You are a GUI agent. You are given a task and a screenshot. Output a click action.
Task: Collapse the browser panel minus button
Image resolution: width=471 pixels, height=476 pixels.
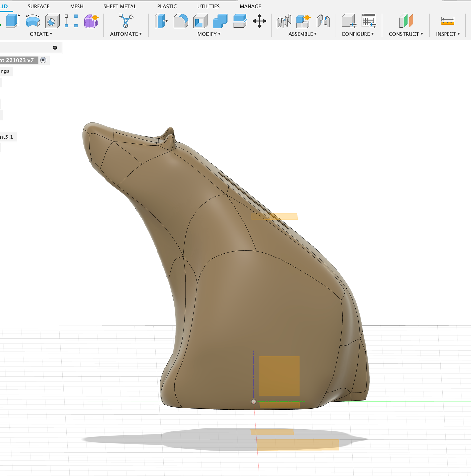pyautogui.click(x=55, y=48)
